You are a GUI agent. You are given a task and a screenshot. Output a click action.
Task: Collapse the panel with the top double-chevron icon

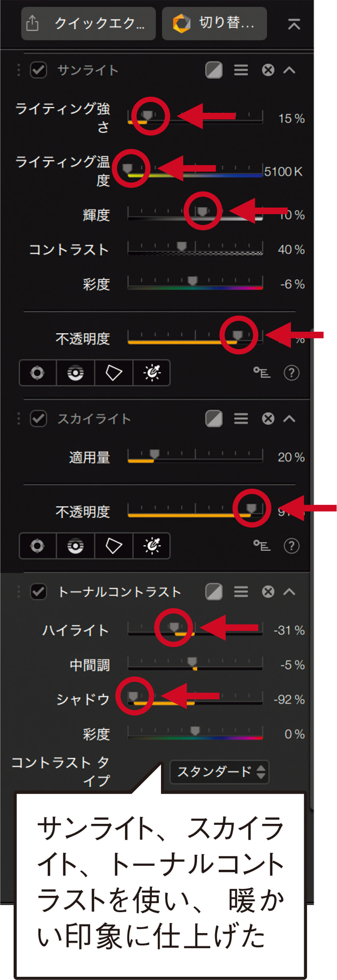(294, 24)
